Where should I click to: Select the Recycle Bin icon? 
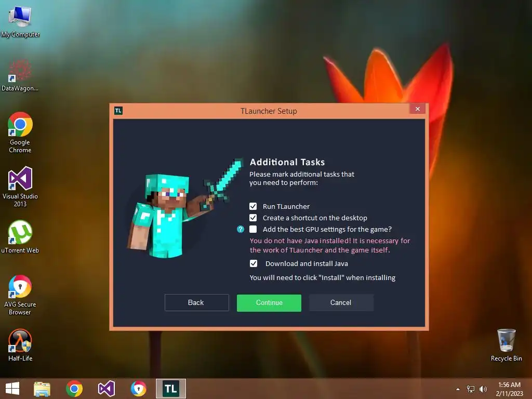506,345
